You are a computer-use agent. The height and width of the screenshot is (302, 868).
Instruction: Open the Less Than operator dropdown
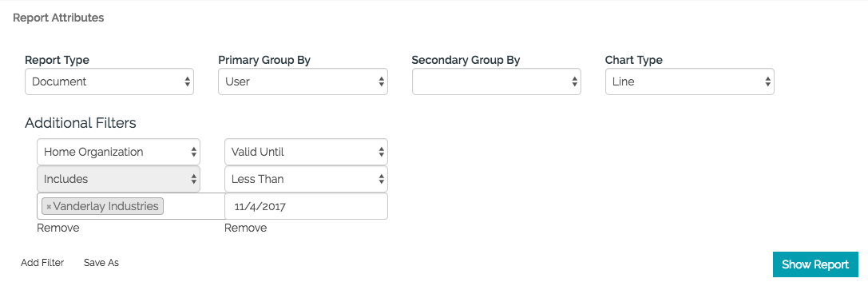click(306, 179)
